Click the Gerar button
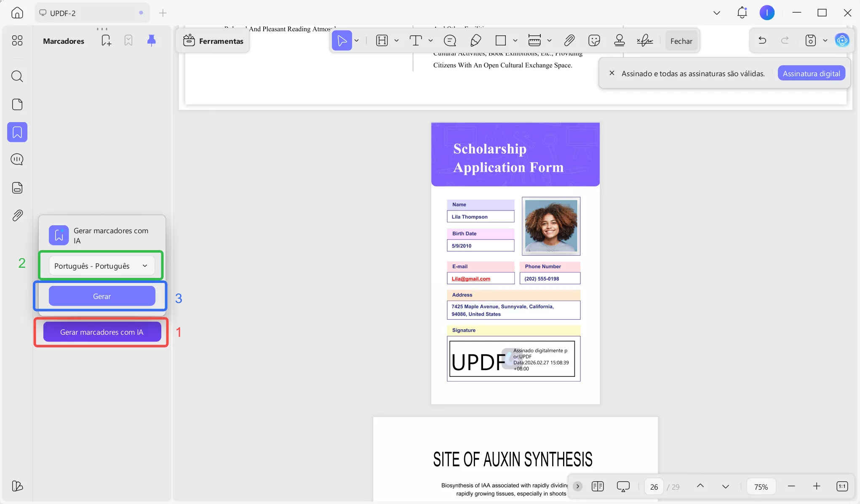The width and height of the screenshot is (860, 504). (x=102, y=296)
